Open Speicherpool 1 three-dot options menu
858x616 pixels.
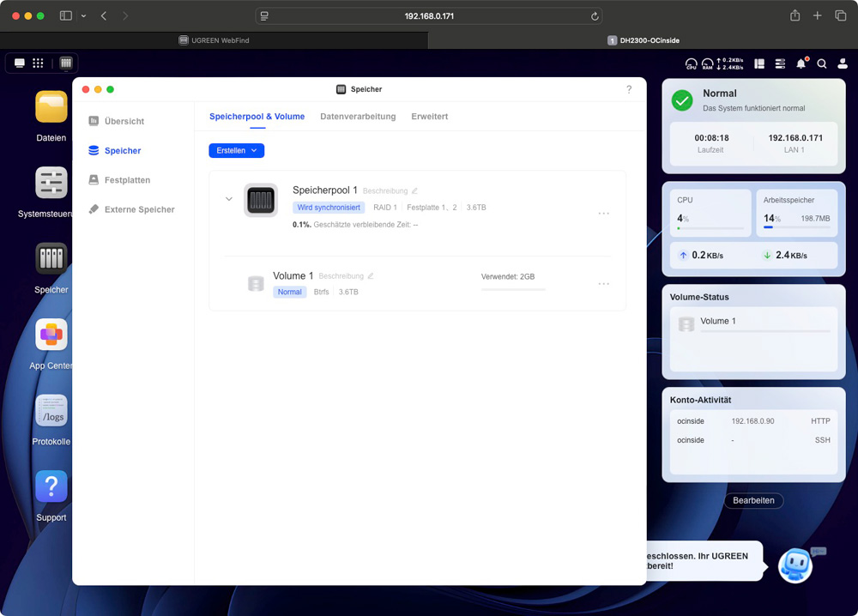[x=603, y=214]
